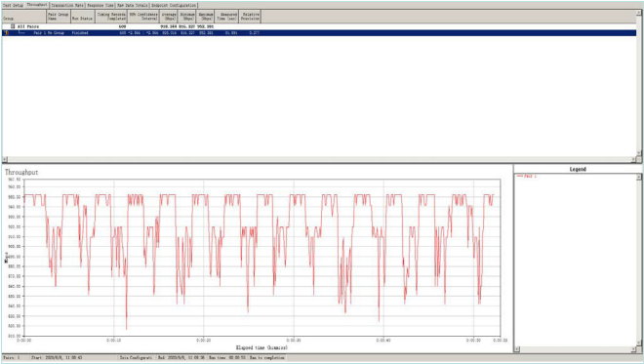The image size is (644, 364).
Task: Sort by the Average (Mbps) column header
Action: (169, 17)
